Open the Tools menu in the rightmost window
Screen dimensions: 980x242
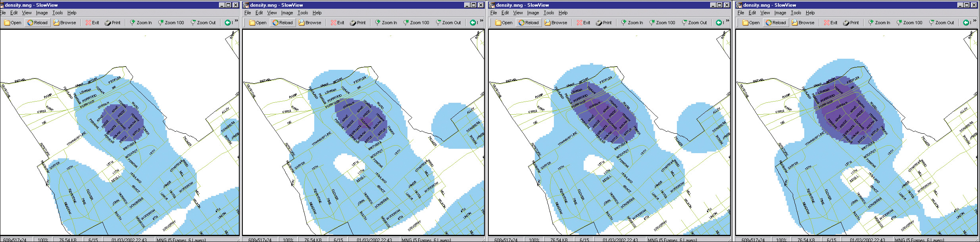796,13
